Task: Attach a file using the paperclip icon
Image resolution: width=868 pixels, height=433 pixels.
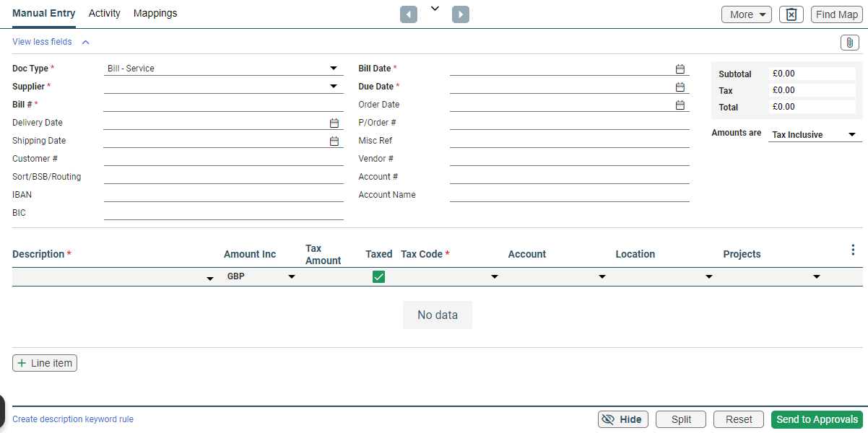Action: click(849, 43)
